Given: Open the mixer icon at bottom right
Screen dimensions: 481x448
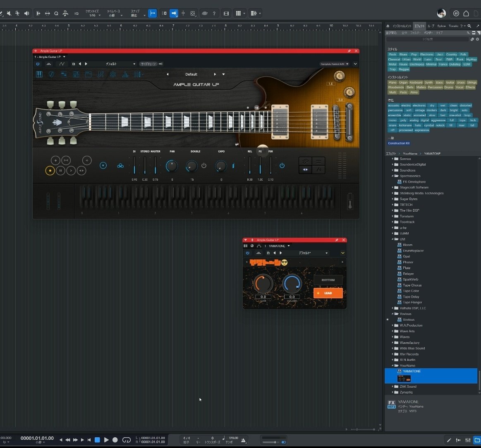Looking at the screenshot, I should pyautogui.click(x=468, y=440).
